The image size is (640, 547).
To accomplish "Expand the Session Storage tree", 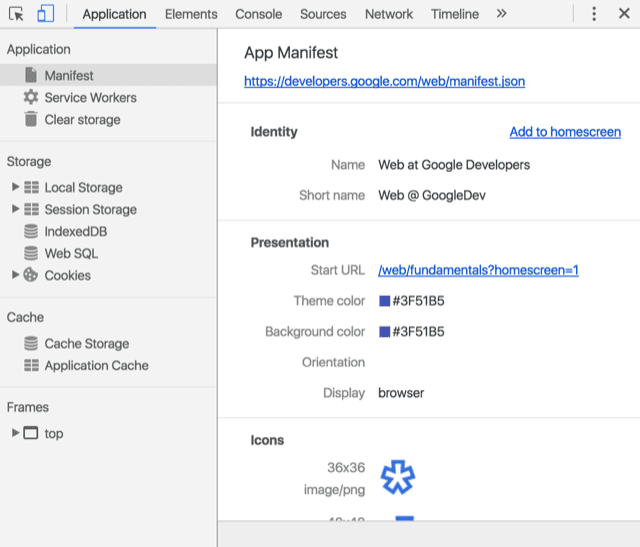I will (15, 210).
